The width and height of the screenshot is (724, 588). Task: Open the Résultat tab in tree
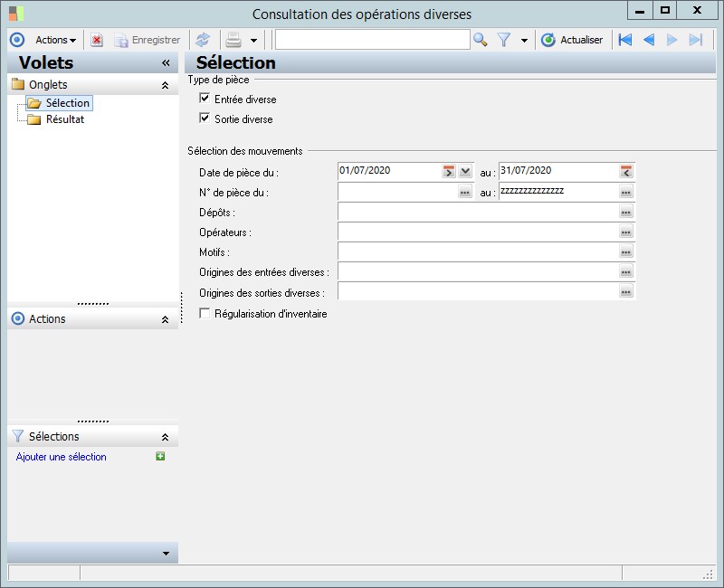(x=65, y=119)
